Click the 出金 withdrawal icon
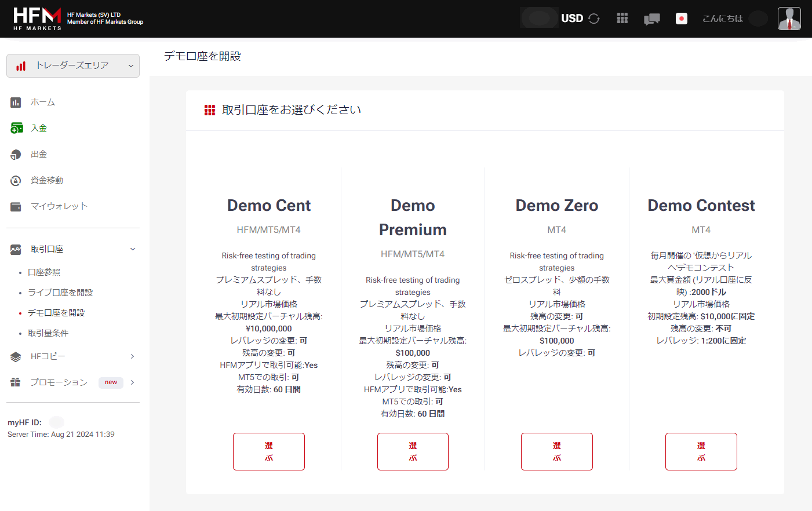This screenshot has width=812, height=511. tap(16, 154)
